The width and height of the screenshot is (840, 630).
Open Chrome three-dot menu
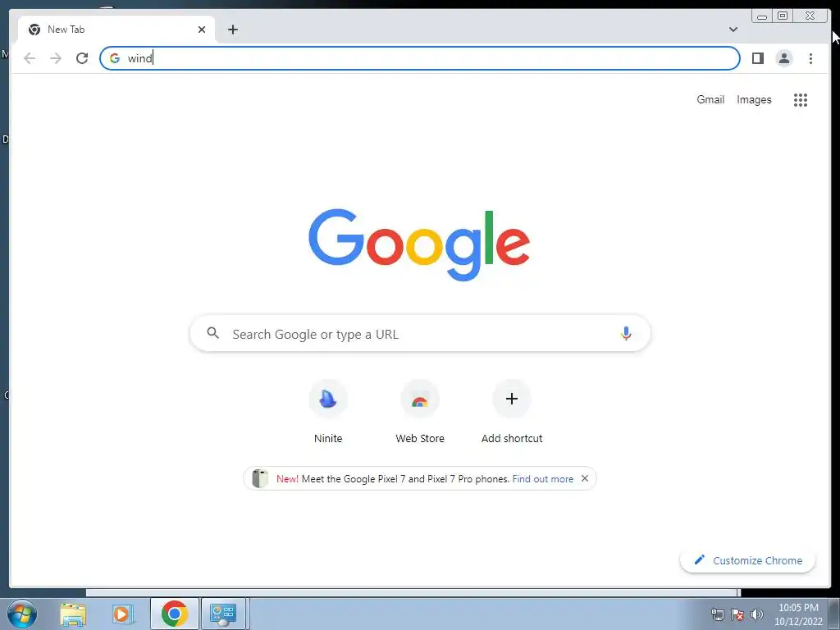810,58
